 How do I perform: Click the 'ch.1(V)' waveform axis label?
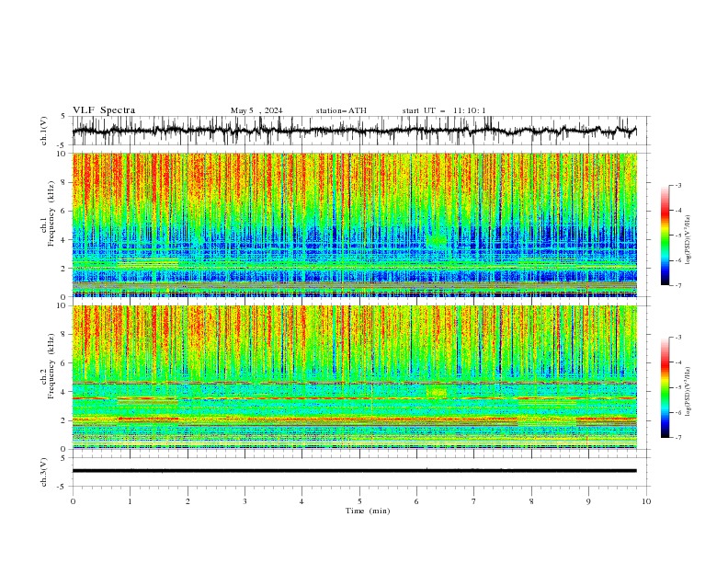pos(44,131)
